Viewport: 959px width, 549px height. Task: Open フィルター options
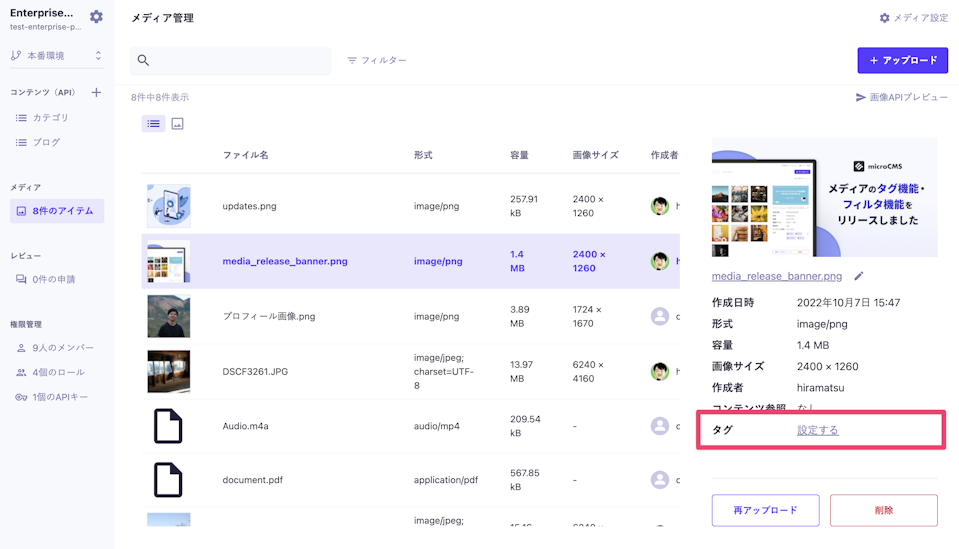[x=377, y=61]
